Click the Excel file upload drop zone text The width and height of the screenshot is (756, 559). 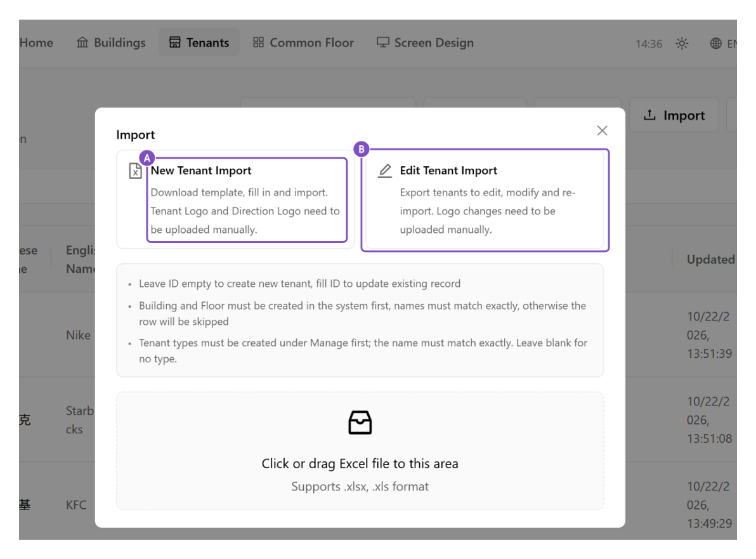[360, 463]
